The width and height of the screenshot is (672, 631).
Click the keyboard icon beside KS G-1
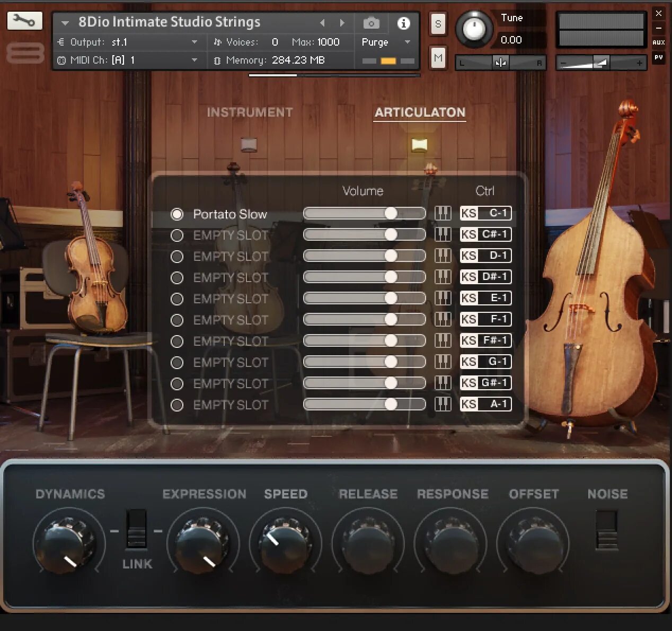[443, 362]
